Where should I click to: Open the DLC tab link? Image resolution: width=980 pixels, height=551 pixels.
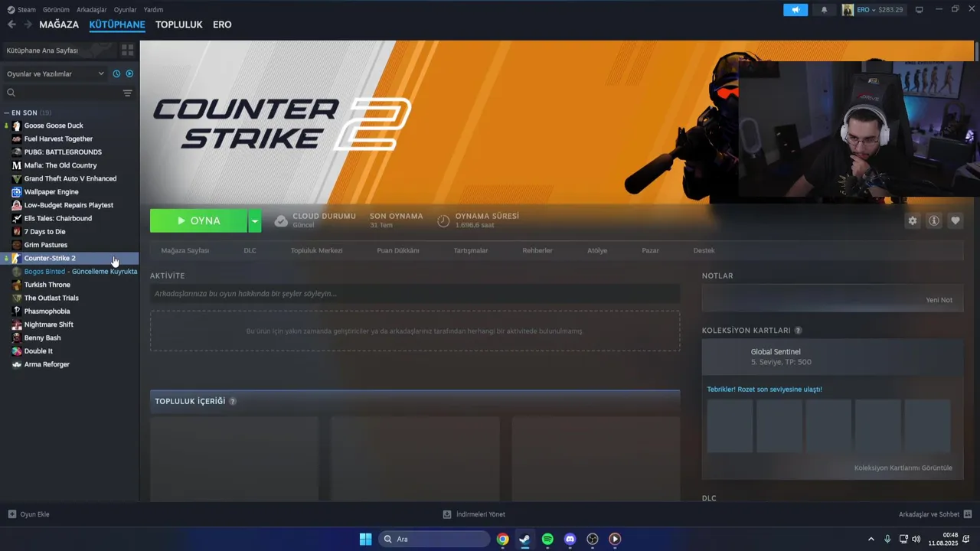click(250, 250)
